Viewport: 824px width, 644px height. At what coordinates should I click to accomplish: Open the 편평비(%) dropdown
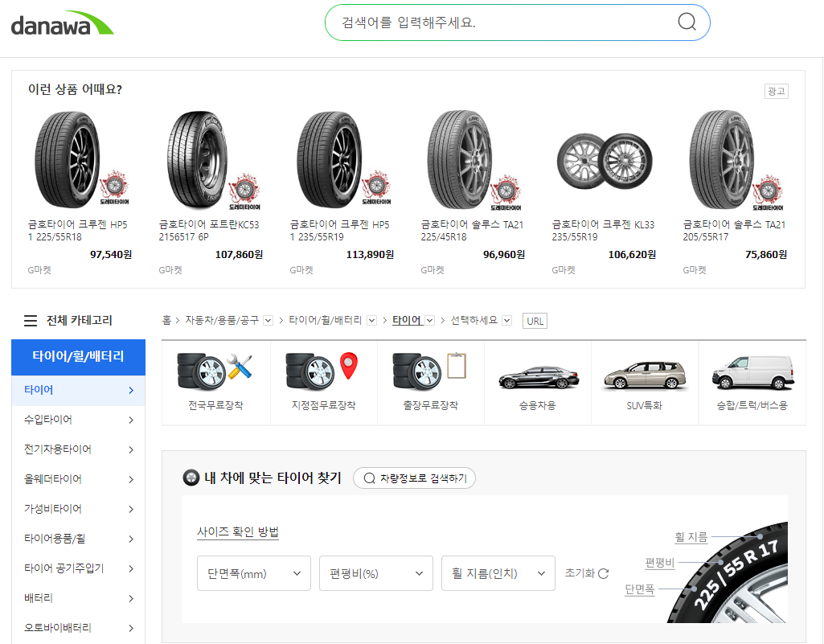point(375,572)
